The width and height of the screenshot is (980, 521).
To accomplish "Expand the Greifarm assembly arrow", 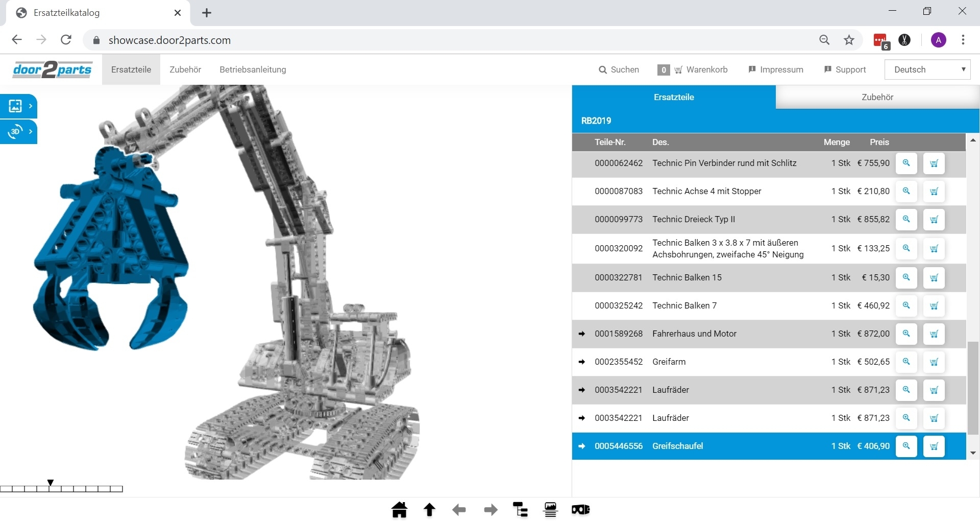I will point(582,362).
